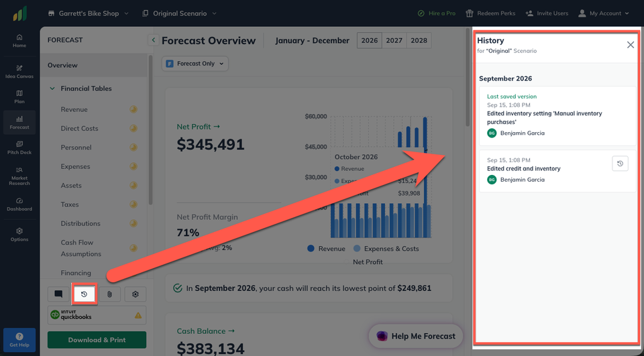Open Taxes financial table

[x=69, y=204]
